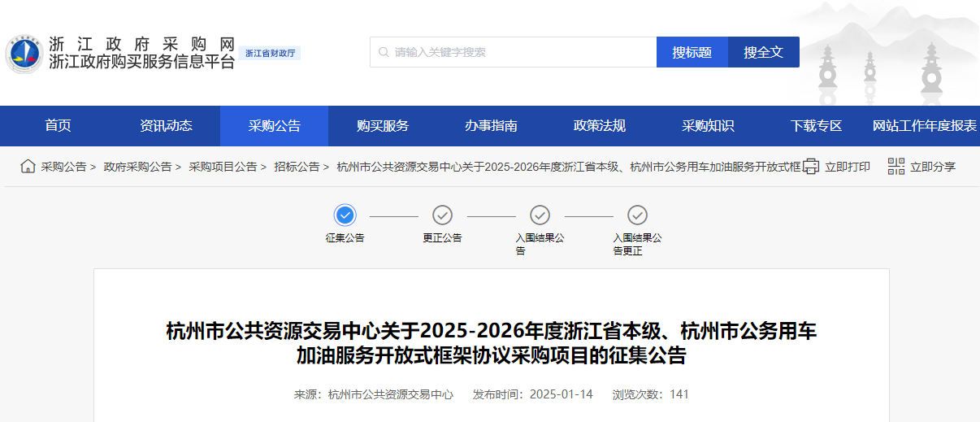
Task: Follow the 招标公告 breadcrumb link
Action: tap(297, 167)
